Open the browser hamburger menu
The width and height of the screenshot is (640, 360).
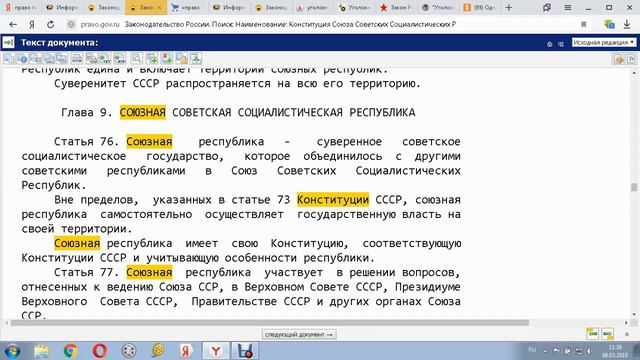[x=567, y=7]
